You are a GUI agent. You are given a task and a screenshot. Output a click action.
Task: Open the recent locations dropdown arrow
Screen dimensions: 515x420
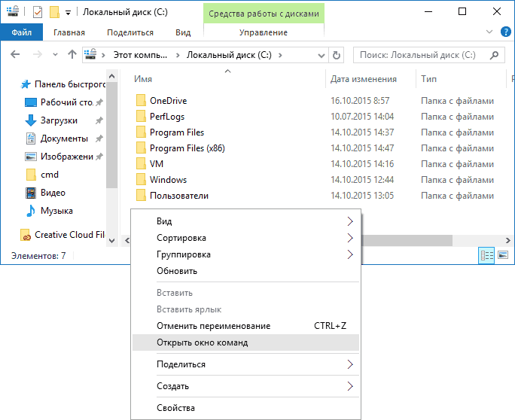(55, 54)
